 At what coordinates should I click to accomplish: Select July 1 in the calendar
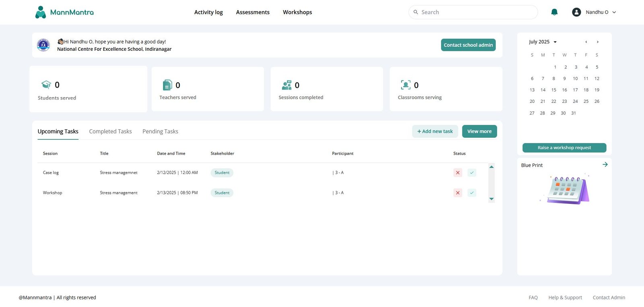coord(555,67)
